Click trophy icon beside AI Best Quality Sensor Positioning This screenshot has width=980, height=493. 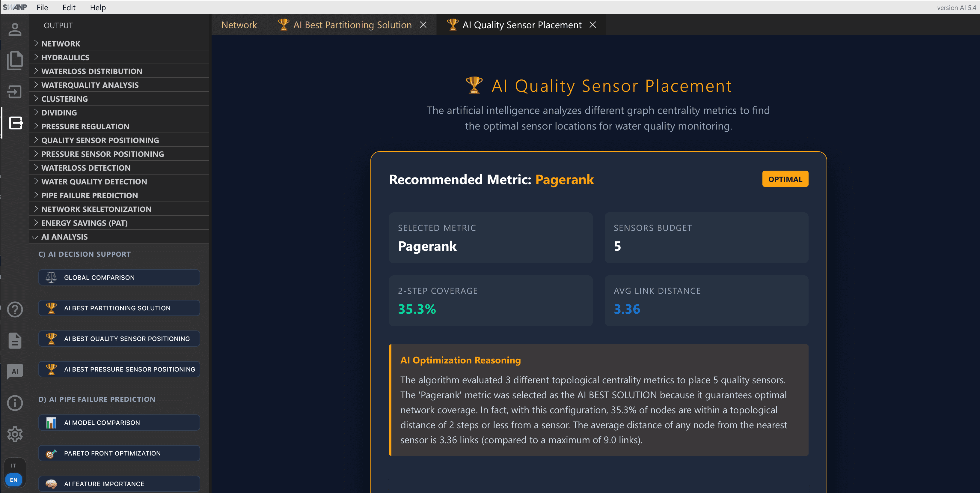point(51,339)
